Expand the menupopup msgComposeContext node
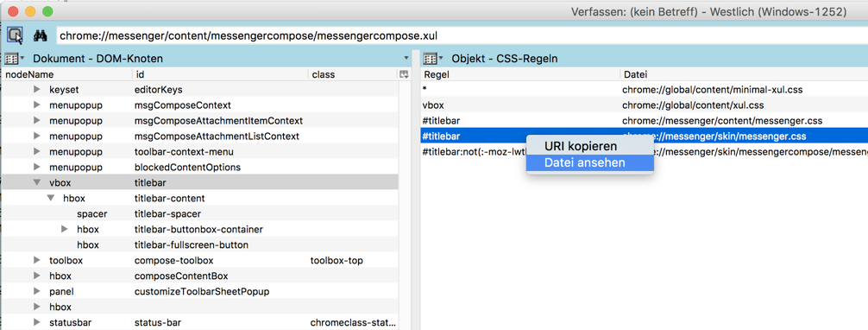The height and width of the screenshot is (330, 868). pyautogui.click(x=37, y=105)
